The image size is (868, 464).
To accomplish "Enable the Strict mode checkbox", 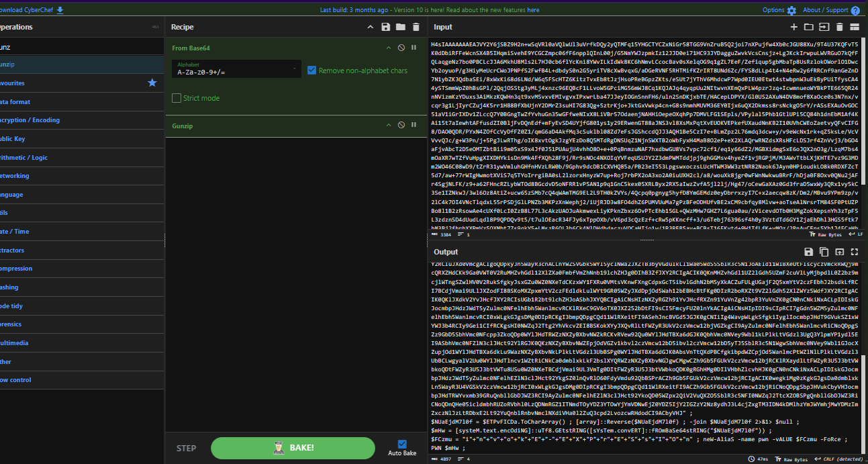I will pos(177,98).
